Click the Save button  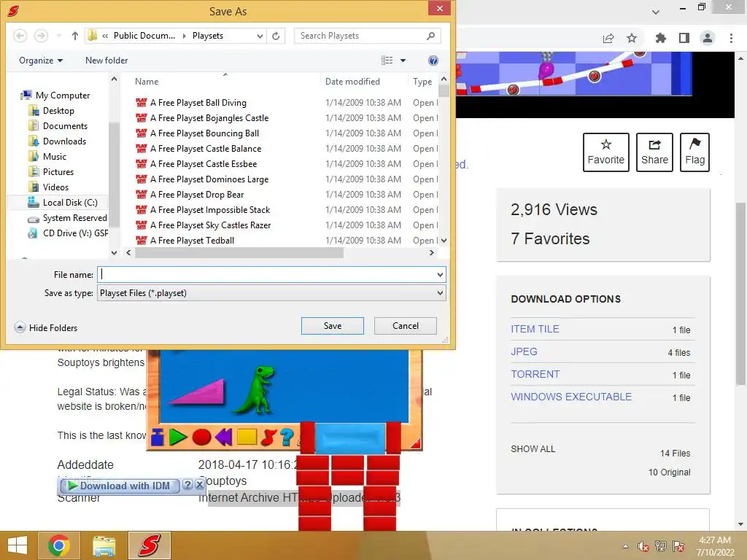(x=333, y=326)
